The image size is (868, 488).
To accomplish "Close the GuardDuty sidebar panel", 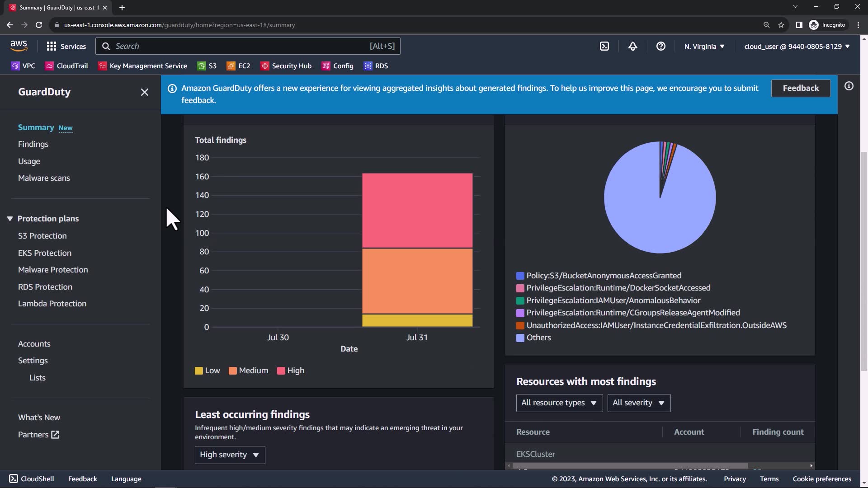I will (144, 92).
